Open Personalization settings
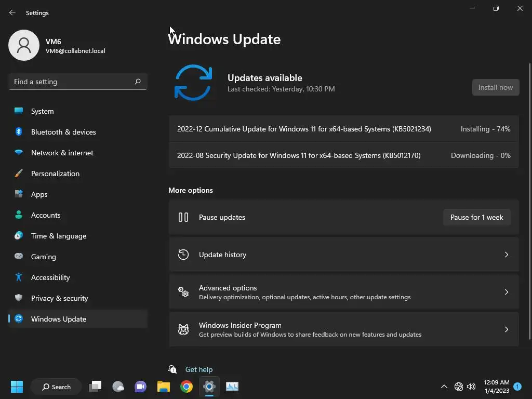532x399 pixels. click(x=78, y=174)
